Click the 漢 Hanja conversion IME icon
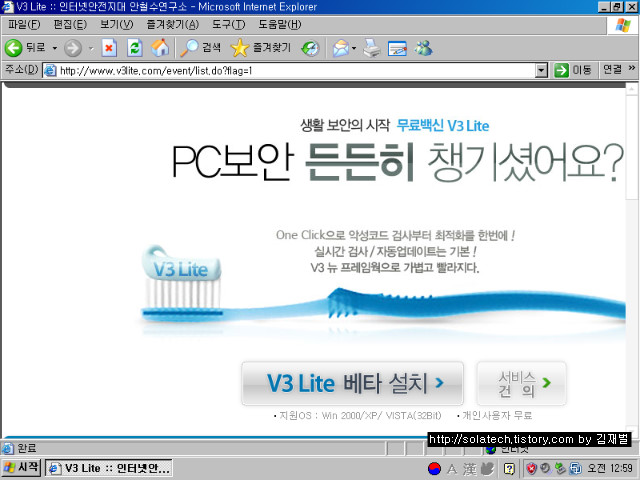 point(469,469)
